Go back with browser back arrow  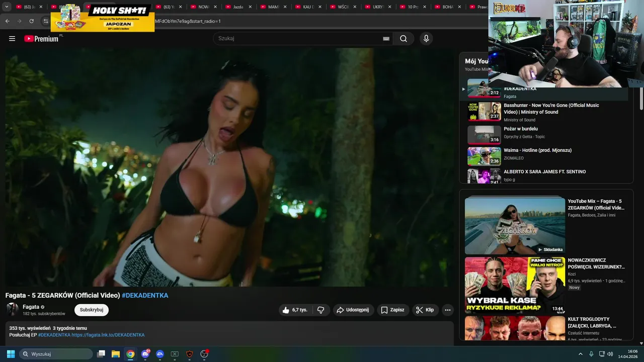click(7, 21)
